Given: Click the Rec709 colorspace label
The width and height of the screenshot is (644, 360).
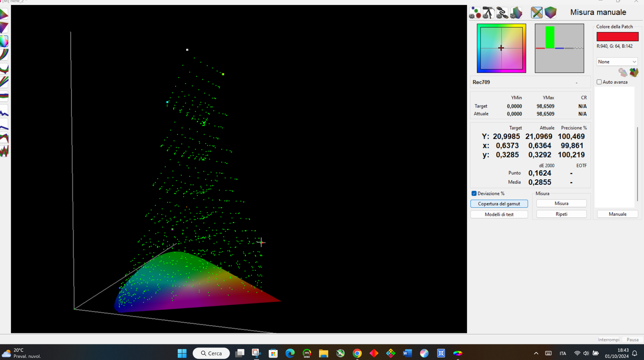Looking at the screenshot, I should (x=481, y=82).
